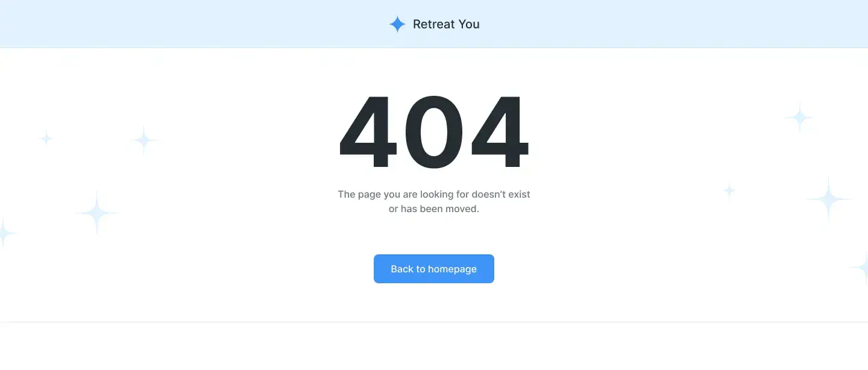Screen dimensions: 868x370
Task: Click the blue star logo icon
Action: (397, 24)
